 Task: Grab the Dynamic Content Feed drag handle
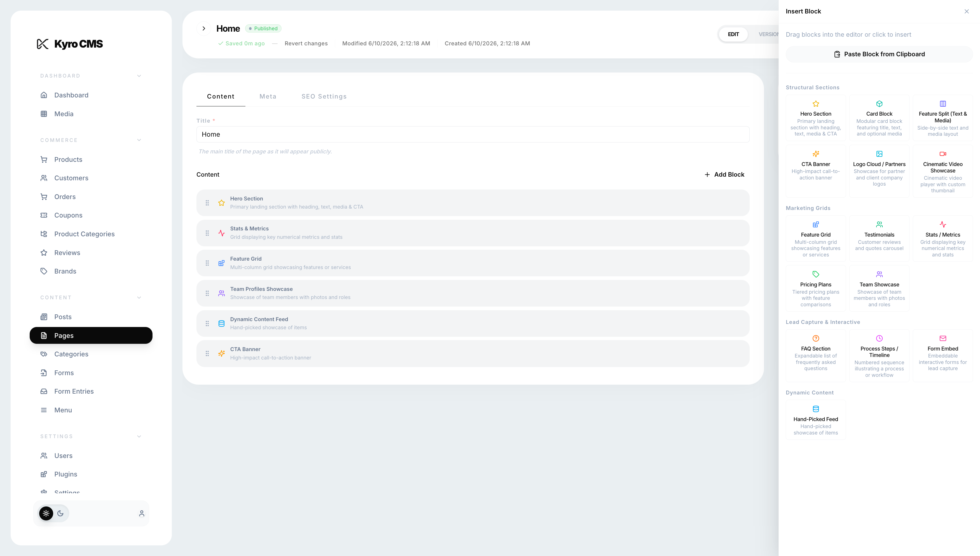(x=207, y=323)
